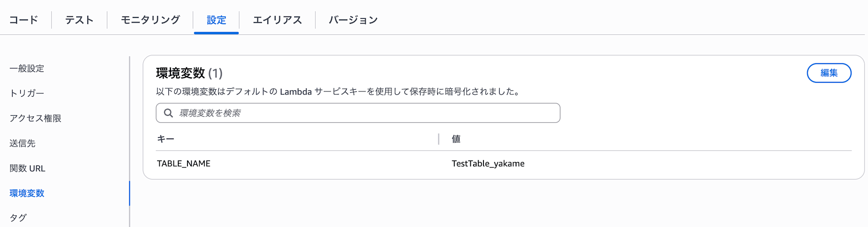Screen dimensions: 868x227
Task: Switch to the テスト tab
Action: tap(79, 20)
